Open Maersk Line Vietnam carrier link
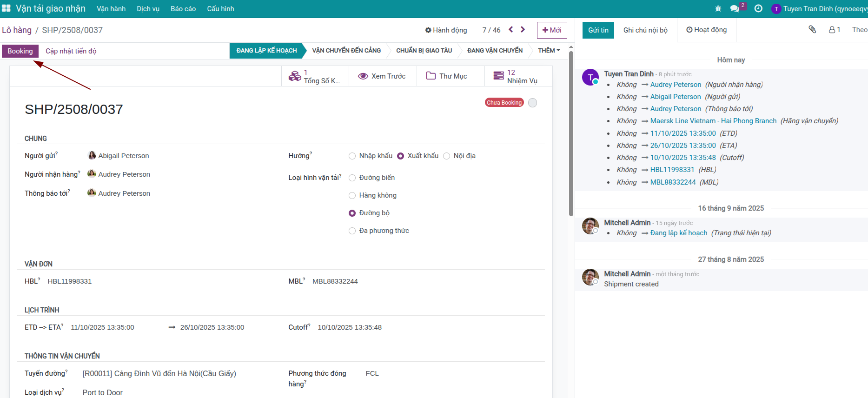 pyautogui.click(x=713, y=121)
